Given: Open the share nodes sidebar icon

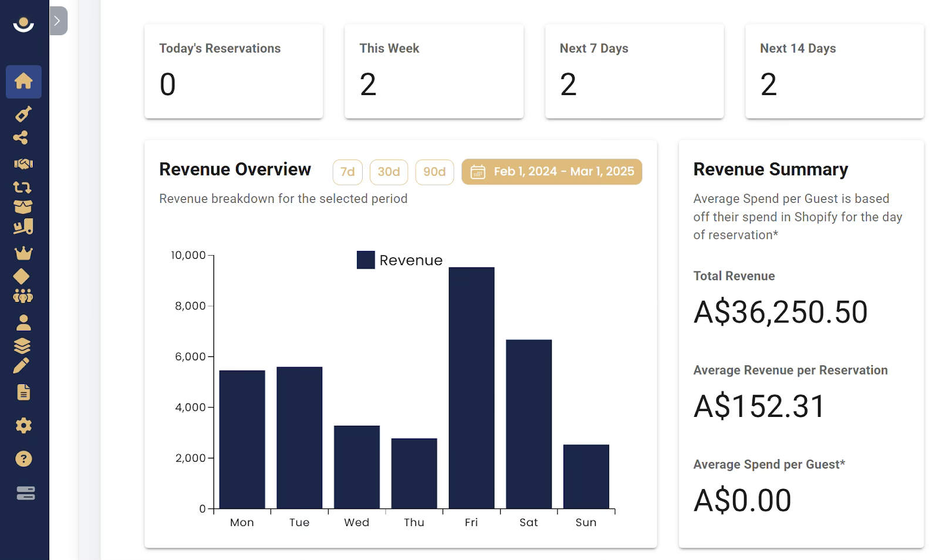Looking at the screenshot, I should click(x=21, y=138).
